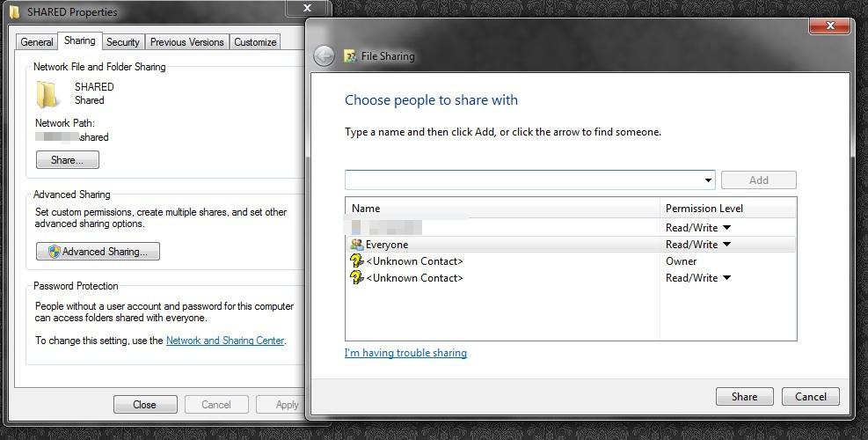The image size is (868, 440).
Task: Click the Everyone group icon
Action: [356, 245]
